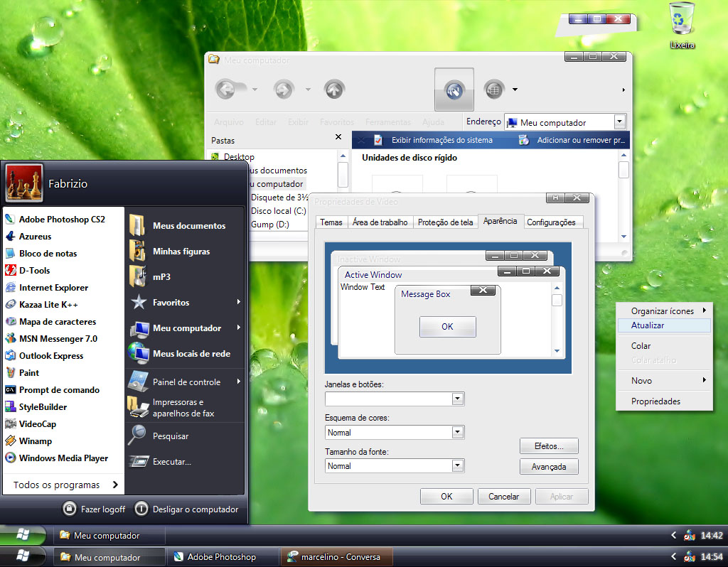This screenshot has height=567, width=728.
Task: Open the Esquema de cores dropdown
Action: click(x=458, y=433)
